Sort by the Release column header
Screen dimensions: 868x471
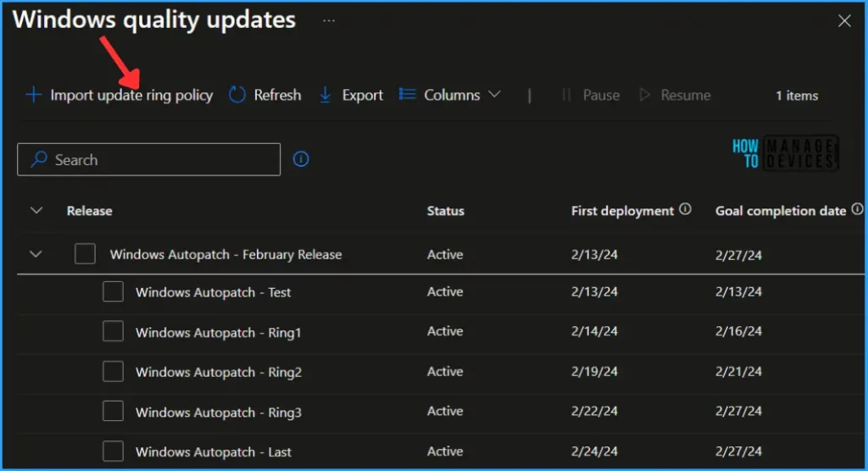click(x=89, y=211)
